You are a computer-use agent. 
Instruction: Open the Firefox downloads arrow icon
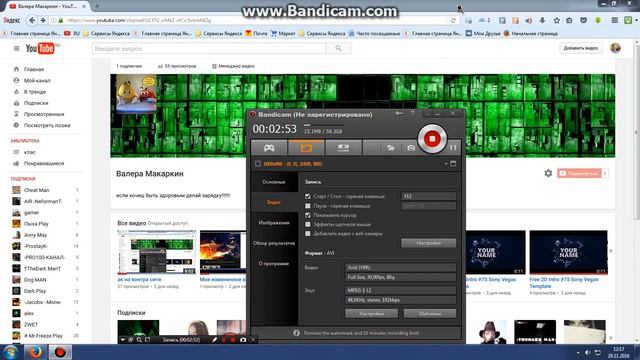point(542,20)
